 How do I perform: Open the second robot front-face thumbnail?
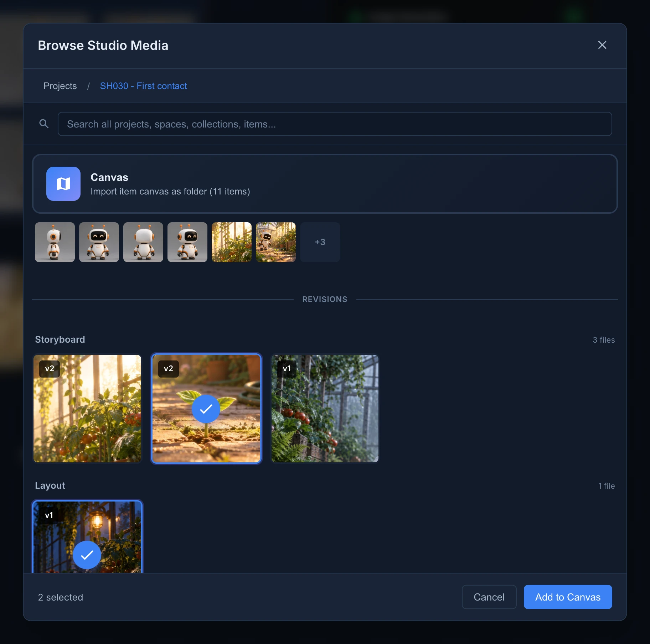click(99, 242)
